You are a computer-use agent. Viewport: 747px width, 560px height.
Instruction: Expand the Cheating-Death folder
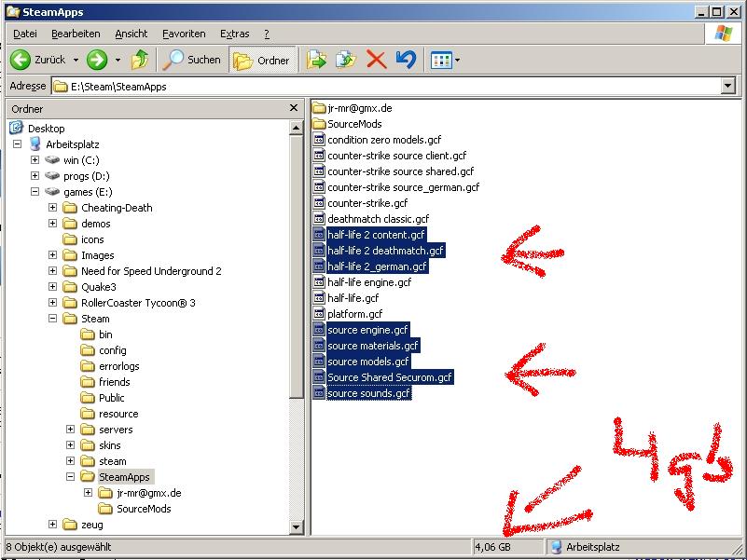[52, 207]
